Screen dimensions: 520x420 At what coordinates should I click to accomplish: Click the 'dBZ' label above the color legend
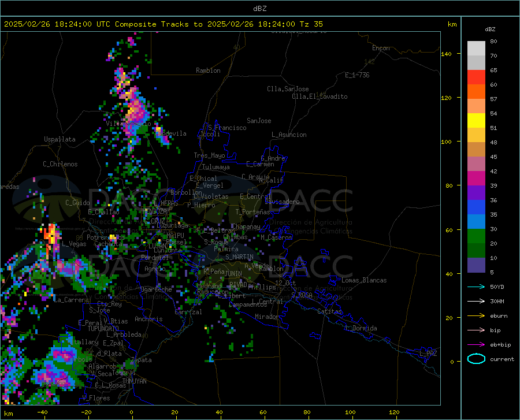tap(490, 29)
